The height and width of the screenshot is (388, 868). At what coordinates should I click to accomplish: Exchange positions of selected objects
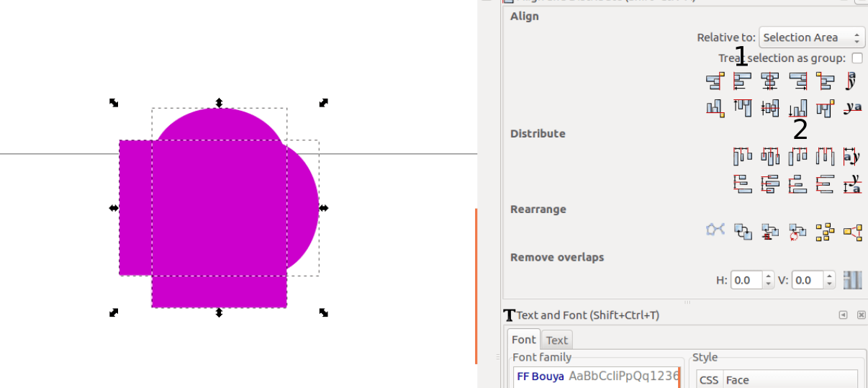pyautogui.click(x=742, y=232)
